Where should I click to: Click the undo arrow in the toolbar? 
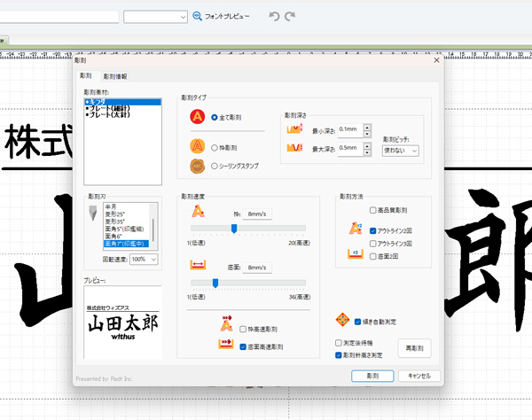pos(274,16)
